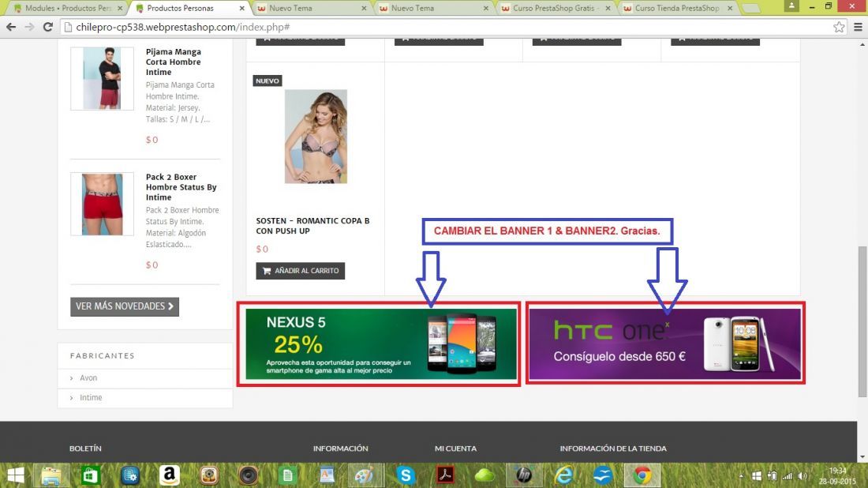
Task: Close the Modules Productos tab
Action: pyautogui.click(x=120, y=9)
